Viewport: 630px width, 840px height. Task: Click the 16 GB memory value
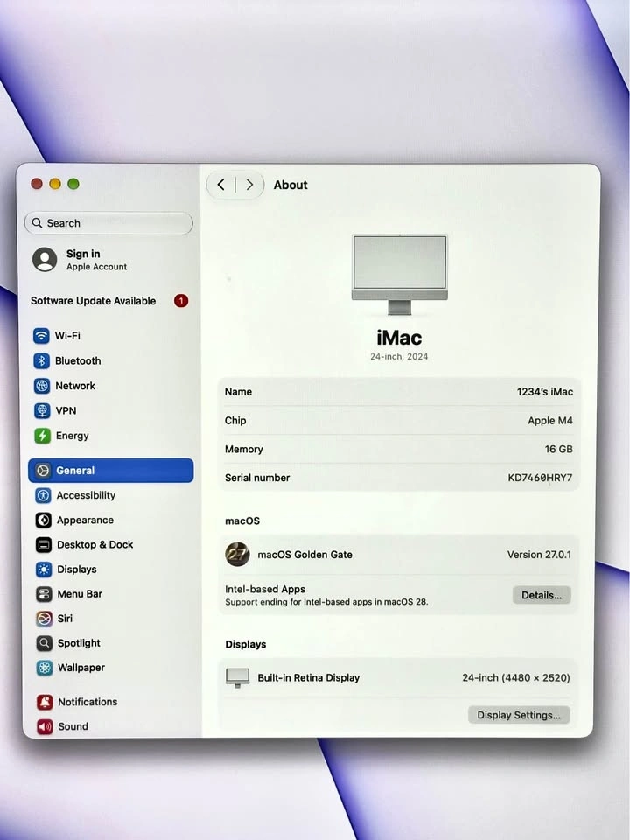pos(559,450)
